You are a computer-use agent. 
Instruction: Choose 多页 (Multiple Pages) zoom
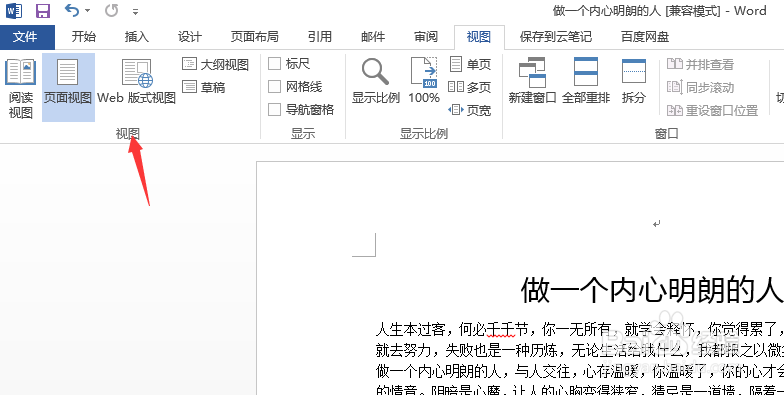pyautogui.click(x=470, y=88)
